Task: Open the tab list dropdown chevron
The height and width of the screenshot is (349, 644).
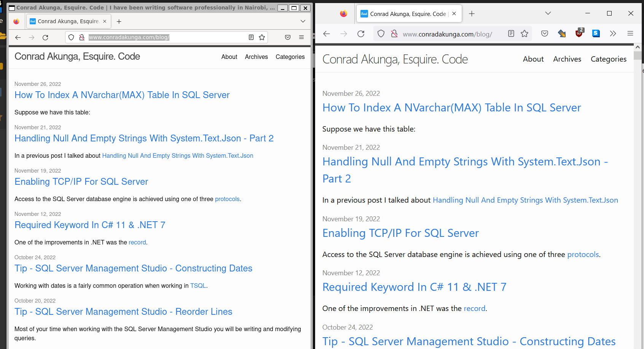Action: pos(548,13)
